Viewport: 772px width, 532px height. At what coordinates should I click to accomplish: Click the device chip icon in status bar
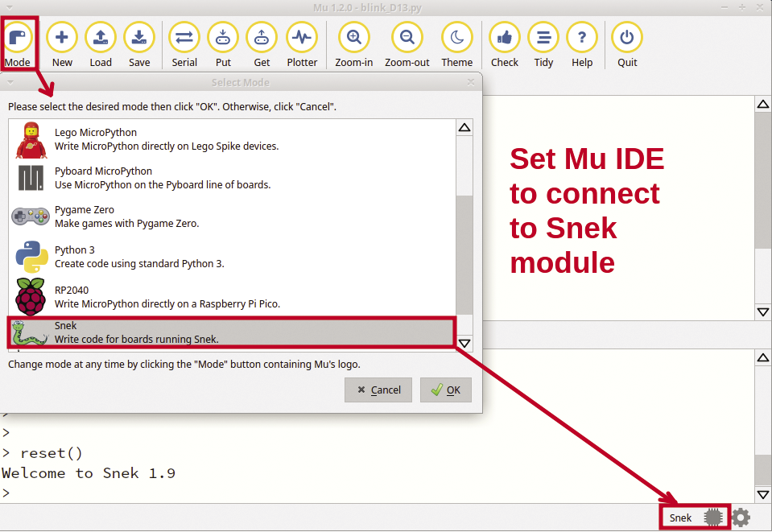point(713,518)
